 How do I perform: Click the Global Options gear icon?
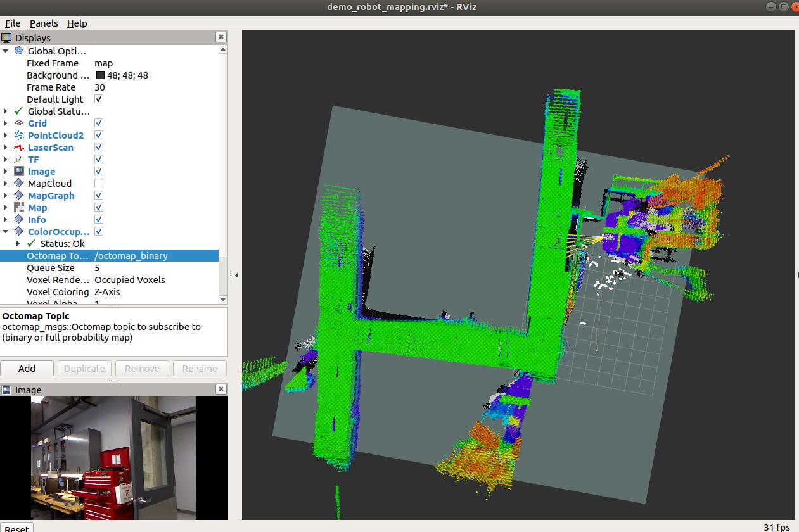point(19,51)
